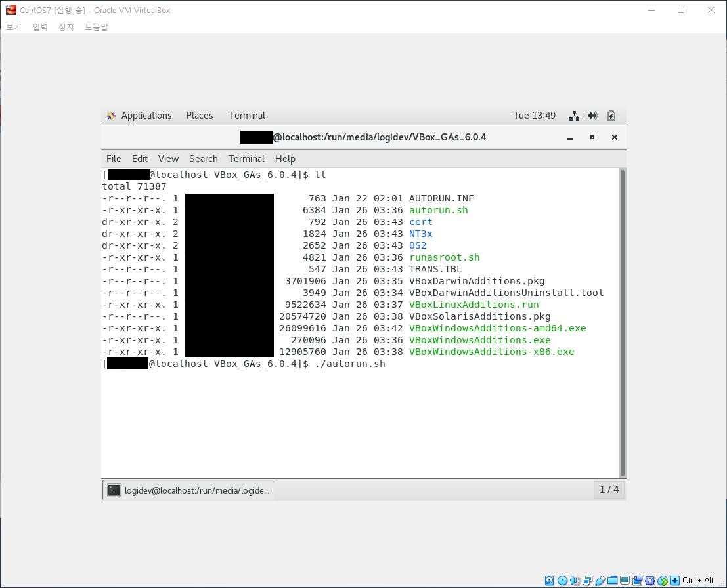Click the NT3x directory name
This screenshot has width=727, height=588.
tap(420, 234)
